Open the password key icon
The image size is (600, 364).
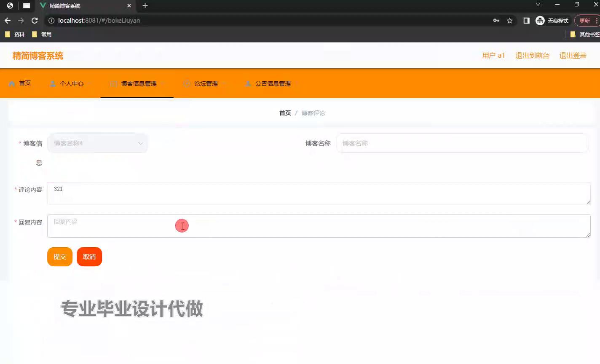pyautogui.click(x=496, y=21)
